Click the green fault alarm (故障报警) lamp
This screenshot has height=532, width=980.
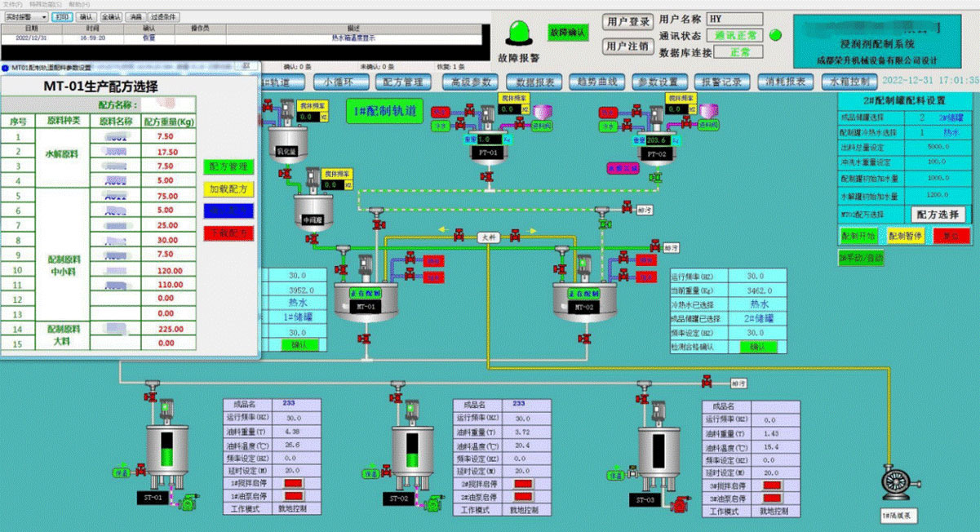click(x=518, y=33)
